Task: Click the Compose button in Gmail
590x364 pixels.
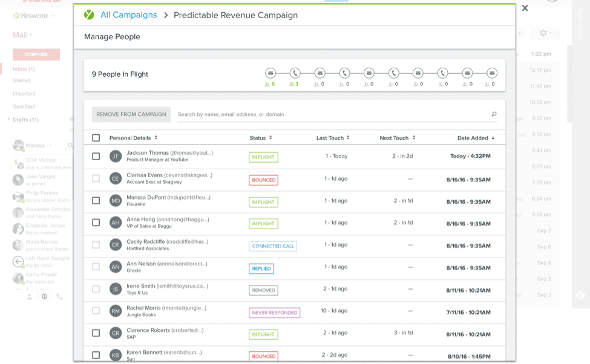Action: click(x=36, y=54)
